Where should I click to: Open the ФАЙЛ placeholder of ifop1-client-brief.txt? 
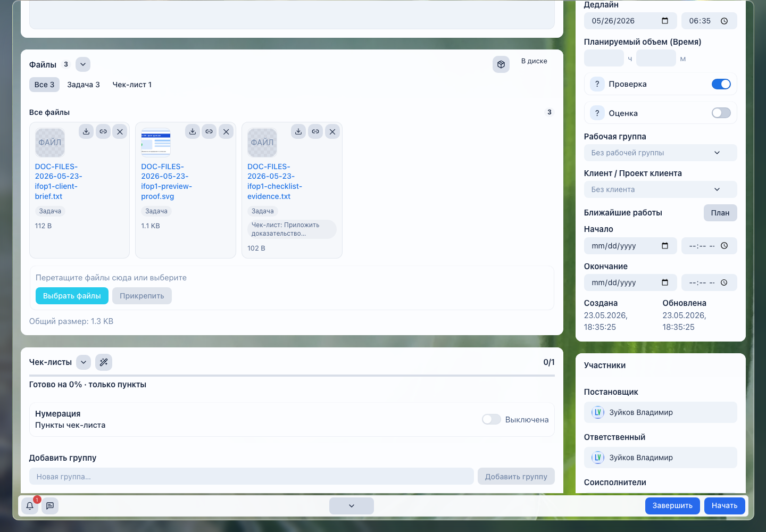(50, 143)
